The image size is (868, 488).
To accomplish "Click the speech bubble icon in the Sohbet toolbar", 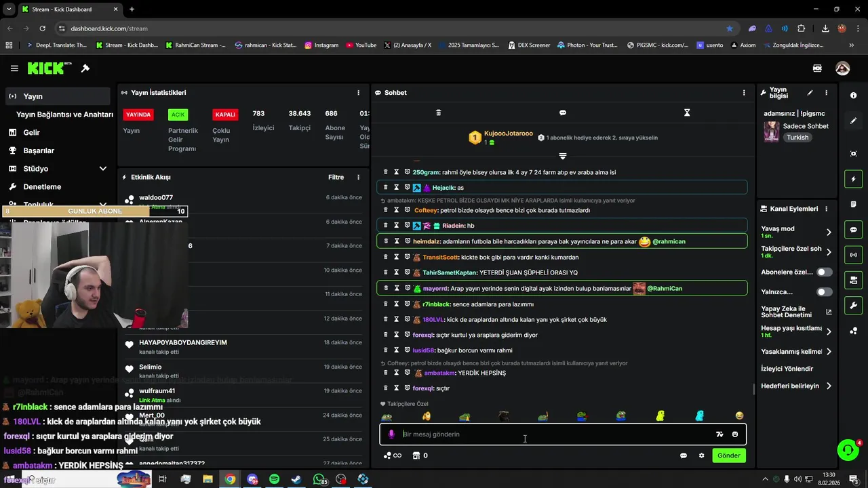I will [x=563, y=113].
